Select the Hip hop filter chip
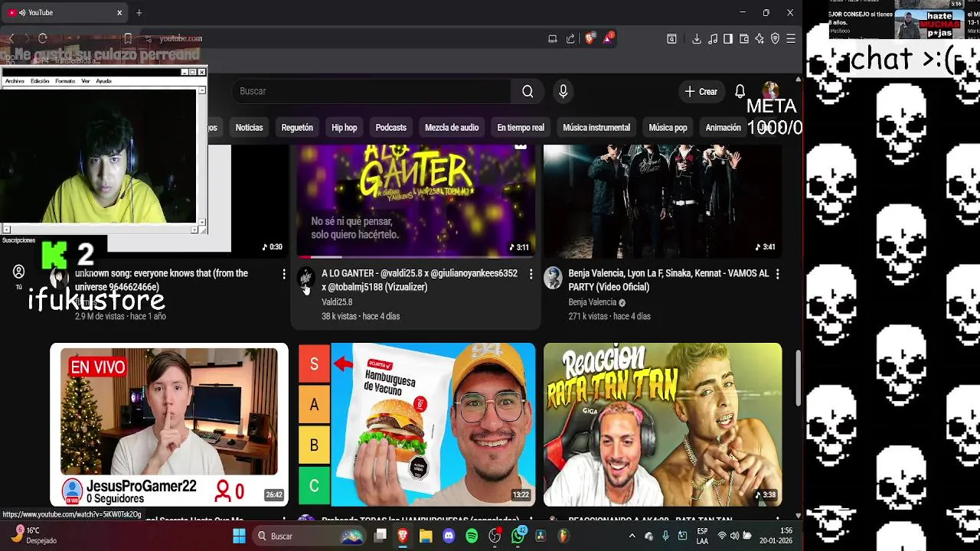980x551 pixels. (345, 128)
